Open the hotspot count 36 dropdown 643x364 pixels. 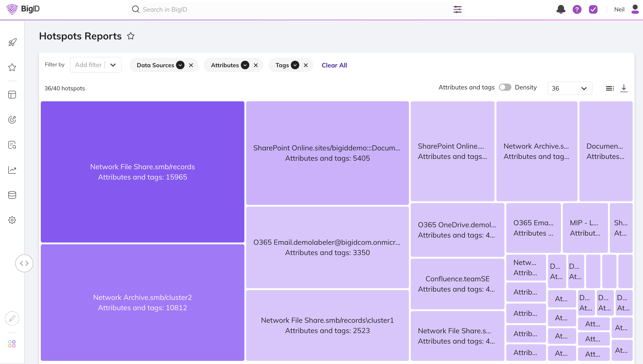(570, 88)
